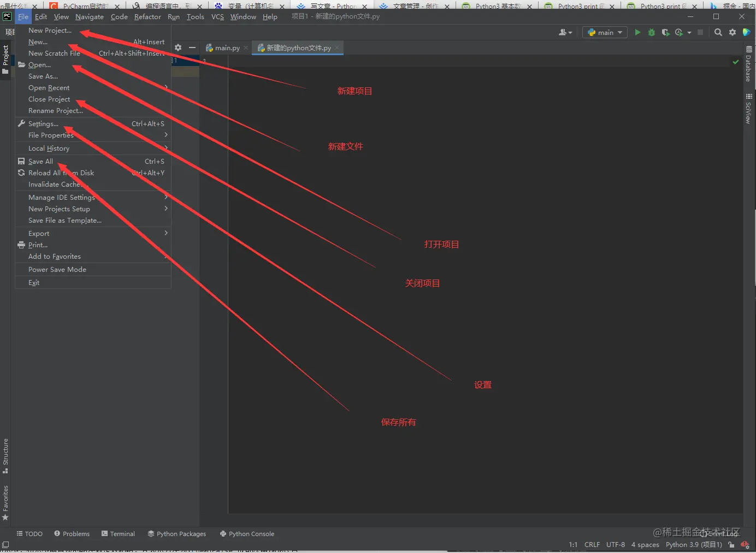Open the Structure tool window
This screenshot has height=553, width=756.
[x=5, y=456]
